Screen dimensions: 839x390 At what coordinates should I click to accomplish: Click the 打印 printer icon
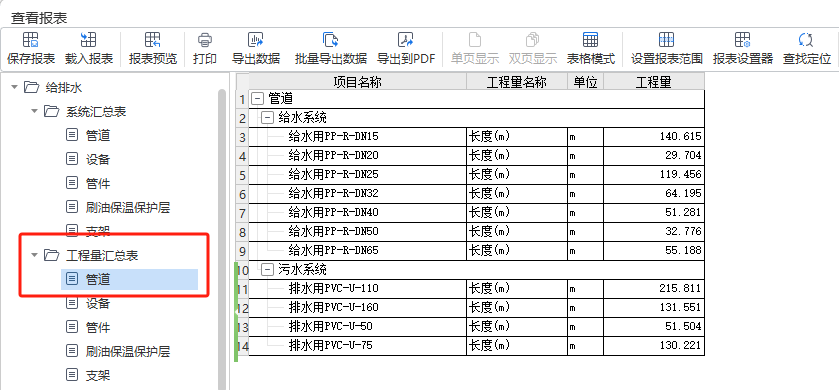coord(205,40)
